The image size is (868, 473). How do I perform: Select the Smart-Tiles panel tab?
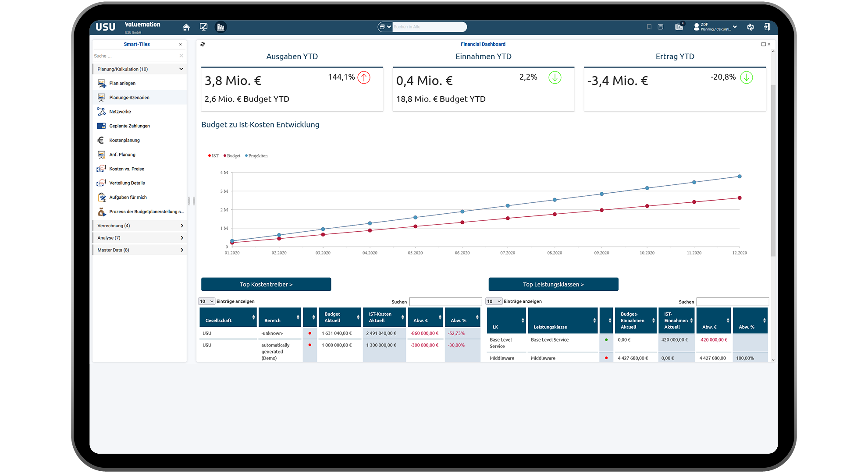[137, 44]
